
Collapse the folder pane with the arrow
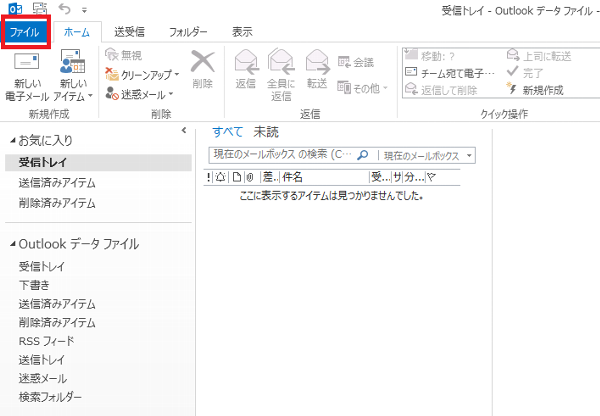[x=184, y=131]
